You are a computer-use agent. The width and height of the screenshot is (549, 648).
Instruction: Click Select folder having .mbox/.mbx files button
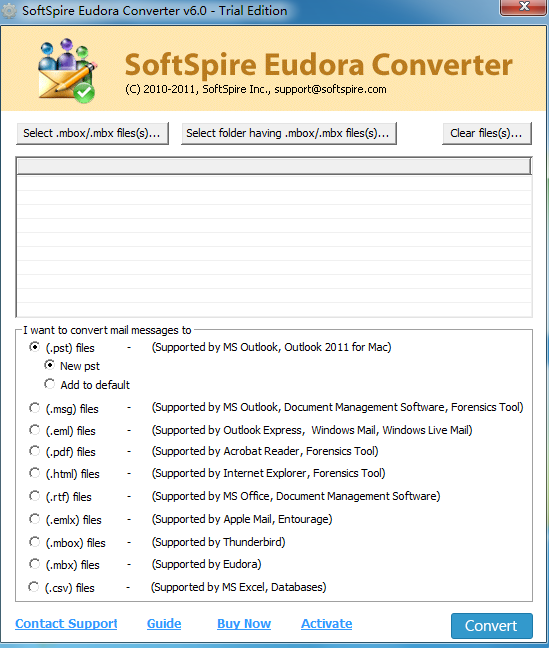point(289,133)
